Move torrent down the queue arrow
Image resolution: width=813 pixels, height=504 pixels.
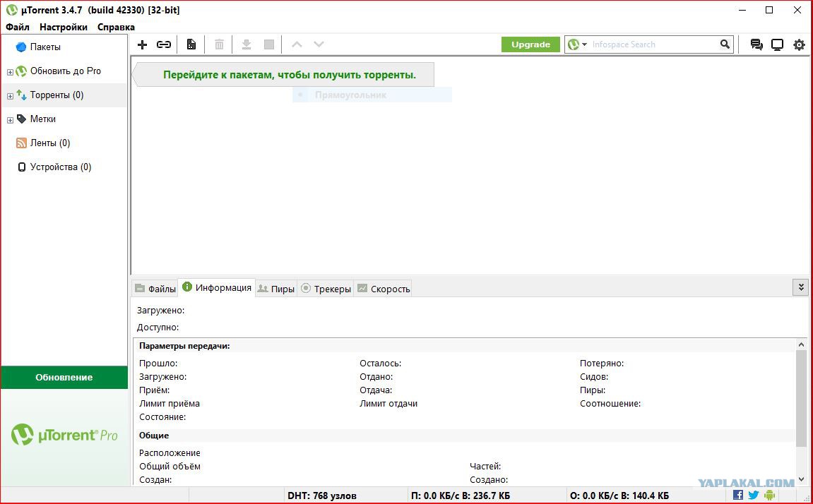319,44
